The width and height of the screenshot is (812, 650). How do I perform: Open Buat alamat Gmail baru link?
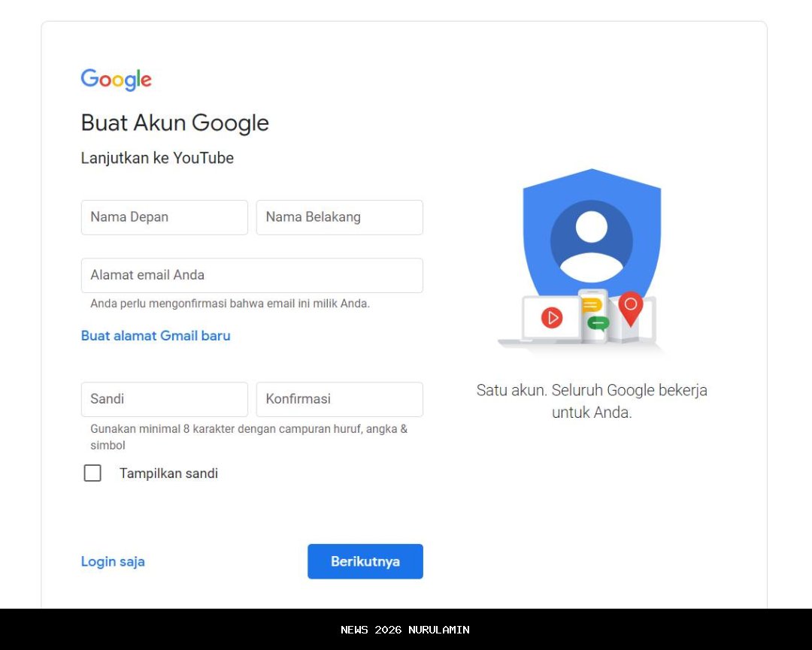point(156,336)
